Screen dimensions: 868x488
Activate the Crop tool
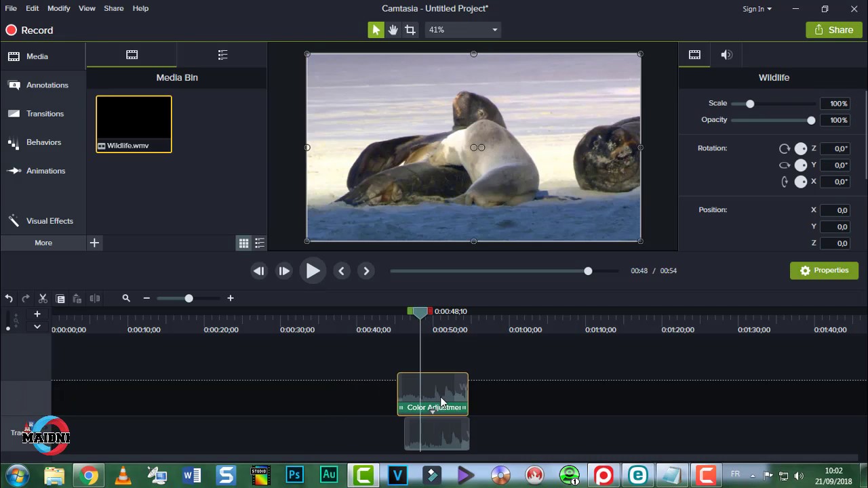coord(410,30)
